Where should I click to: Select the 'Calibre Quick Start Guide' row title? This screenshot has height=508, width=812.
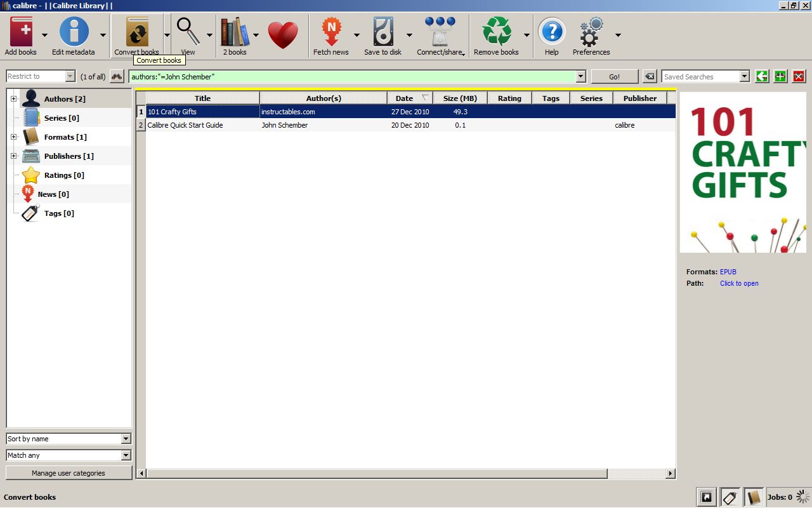coord(185,125)
